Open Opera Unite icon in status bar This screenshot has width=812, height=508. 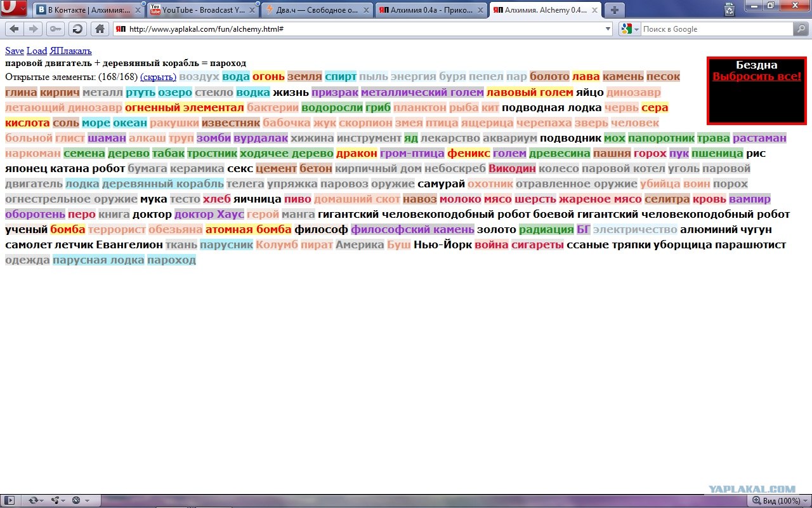click(57, 501)
